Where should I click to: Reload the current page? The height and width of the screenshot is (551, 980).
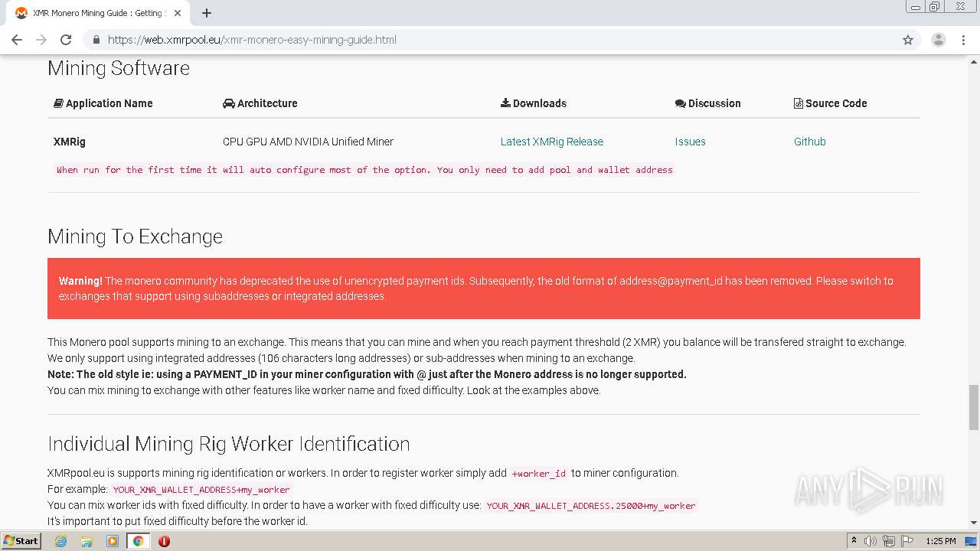(66, 40)
